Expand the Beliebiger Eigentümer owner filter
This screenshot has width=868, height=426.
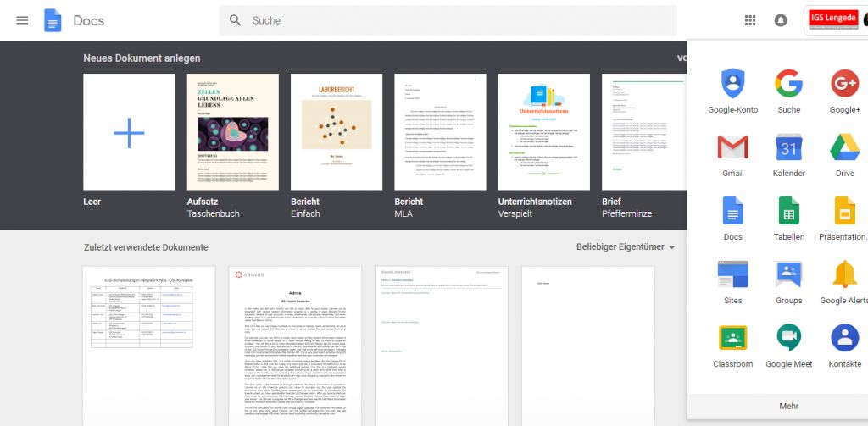(x=626, y=247)
